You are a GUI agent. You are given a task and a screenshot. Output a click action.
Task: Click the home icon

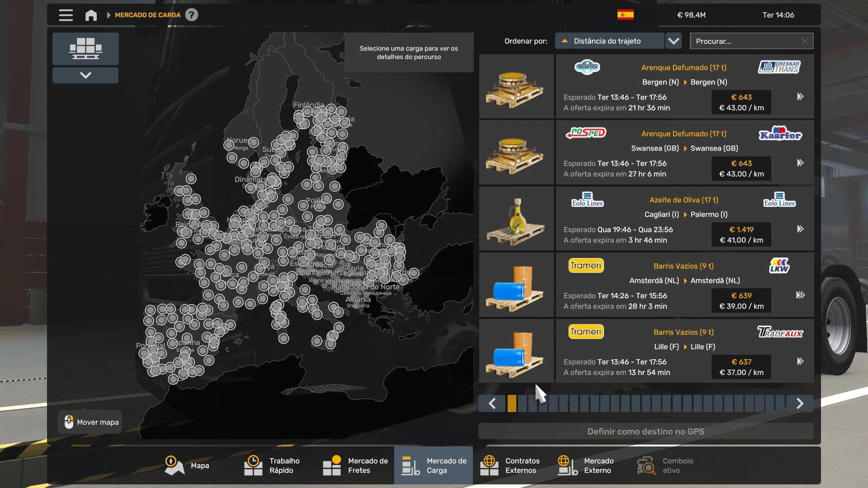[91, 15]
